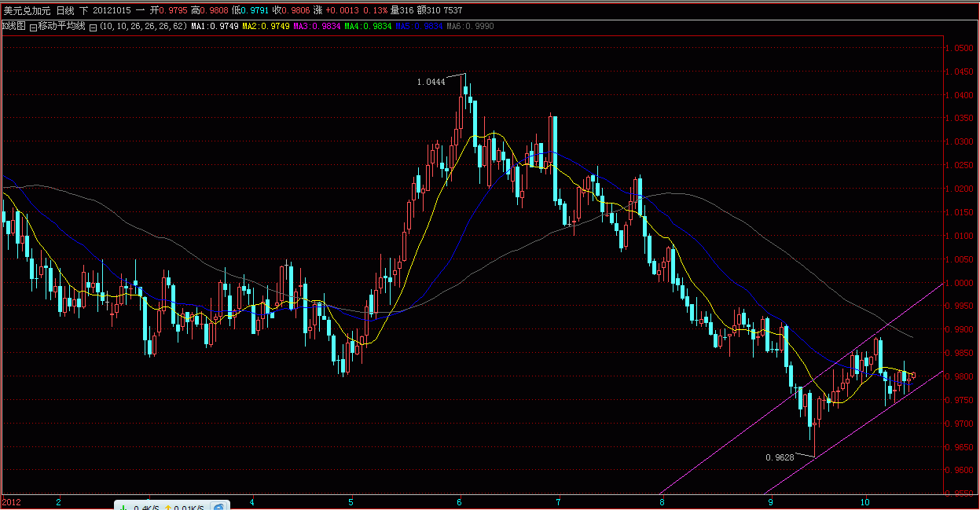Click the MA6:0.9990 gray legend

[470, 26]
